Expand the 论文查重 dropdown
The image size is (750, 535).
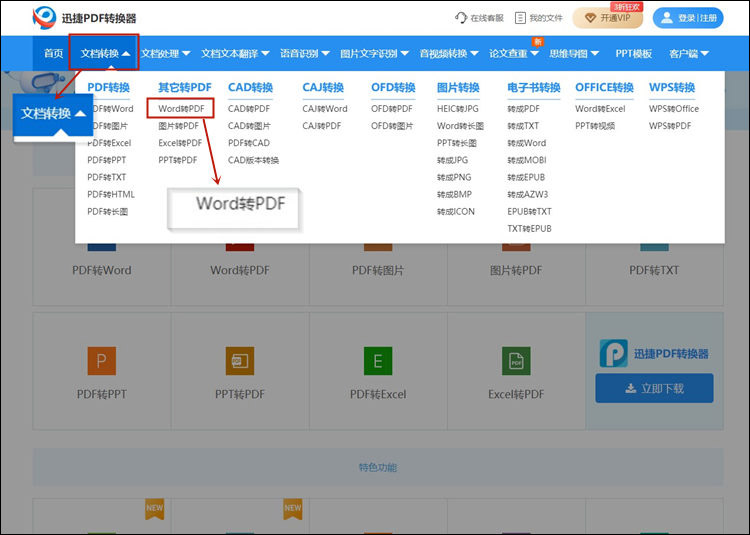(514, 54)
